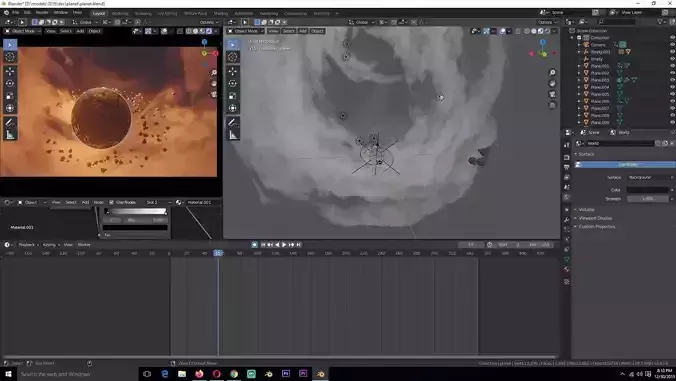Image resolution: width=676 pixels, height=381 pixels.
Task: Toggle visibility eye for Collection
Action: (x=672, y=37)
